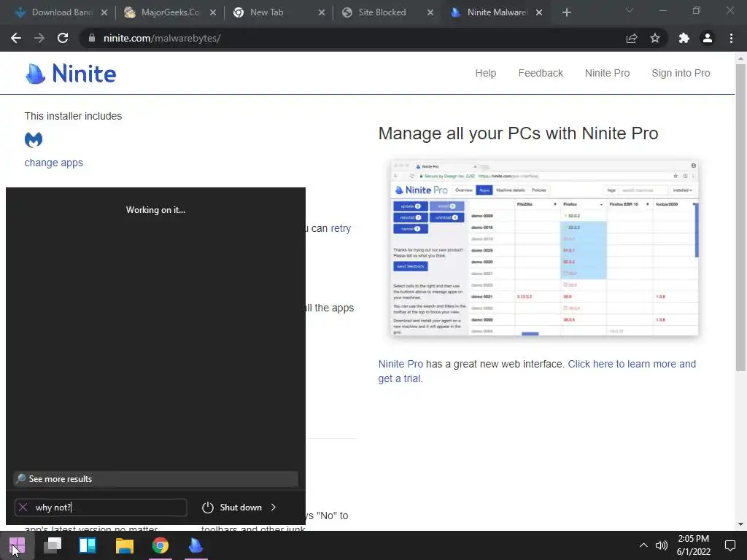Click the browser forward arrow
This screenshot has width=747, height=560.
pyautogui.click(x=39, y=38)
